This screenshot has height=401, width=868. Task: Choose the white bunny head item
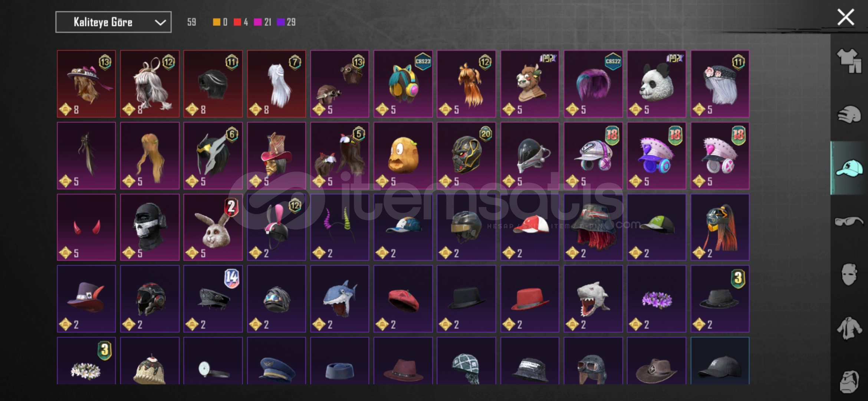tap(213, 227)
